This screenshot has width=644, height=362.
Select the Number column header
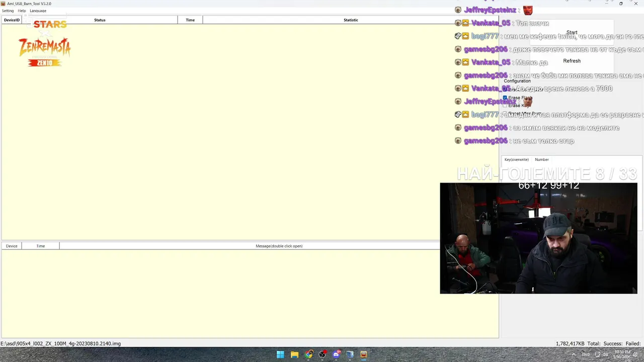click(x=542, y=159)
